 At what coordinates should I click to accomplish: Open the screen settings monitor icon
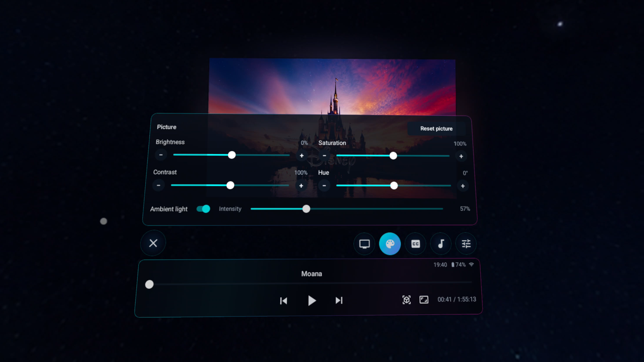(364, 244)
